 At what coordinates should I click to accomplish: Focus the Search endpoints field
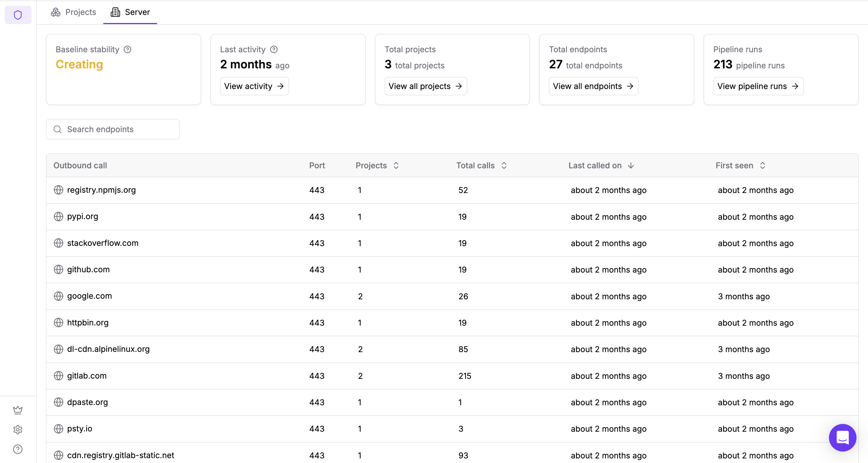[113, 129]
